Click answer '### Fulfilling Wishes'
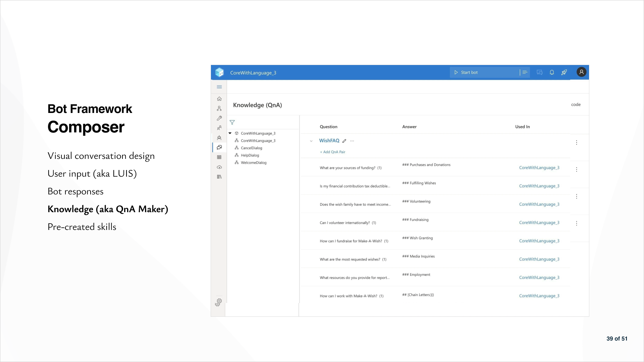Image resolution: width=644 pixels, height=362 pixels. point(419,183)
